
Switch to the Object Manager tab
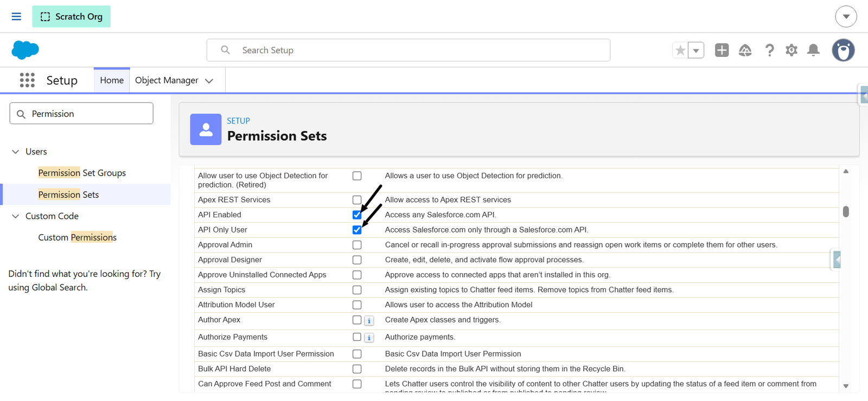coord(167,80)
